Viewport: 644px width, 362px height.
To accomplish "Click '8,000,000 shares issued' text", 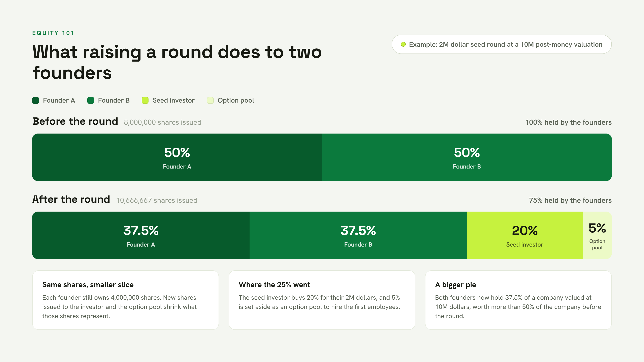I will pos(162,122).
